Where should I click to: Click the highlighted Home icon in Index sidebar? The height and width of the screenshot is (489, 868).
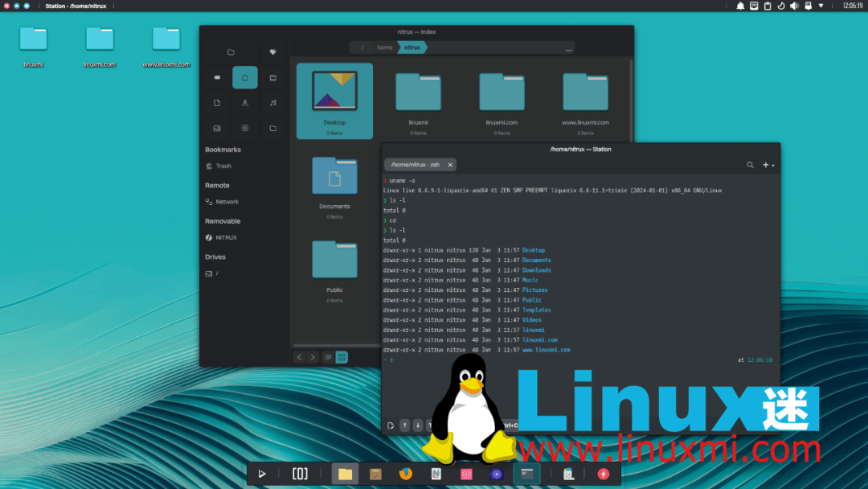click(244, 77)
